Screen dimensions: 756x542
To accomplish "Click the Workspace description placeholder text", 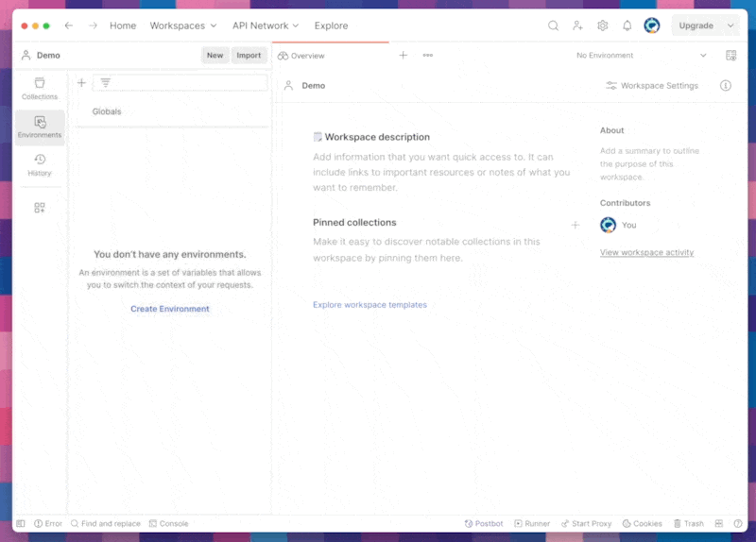I will pos(441,172).
